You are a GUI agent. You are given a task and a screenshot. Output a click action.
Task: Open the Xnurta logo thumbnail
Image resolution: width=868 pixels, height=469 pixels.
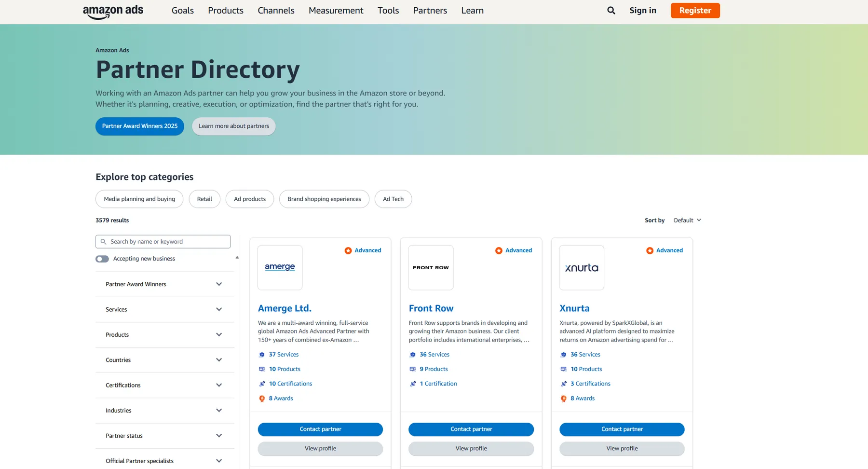[582, 267]
